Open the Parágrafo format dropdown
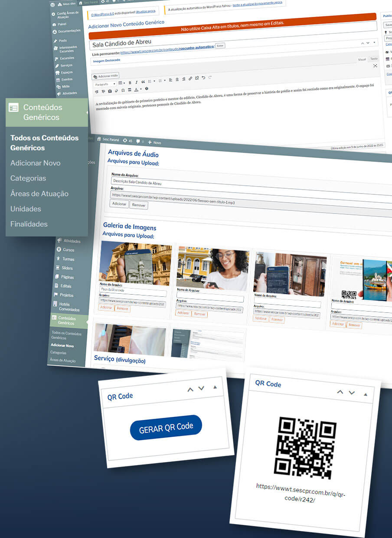 tap(105, 84)
